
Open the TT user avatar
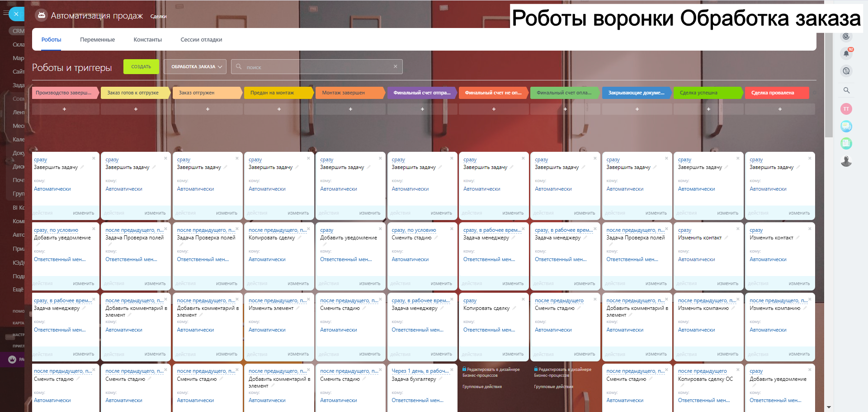tap(846, 109)
